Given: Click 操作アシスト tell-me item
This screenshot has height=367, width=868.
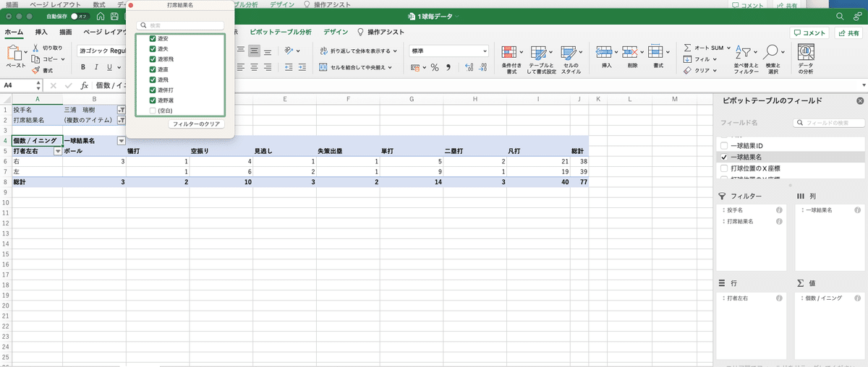Looking at the screenshot, I should pos(379,32).
